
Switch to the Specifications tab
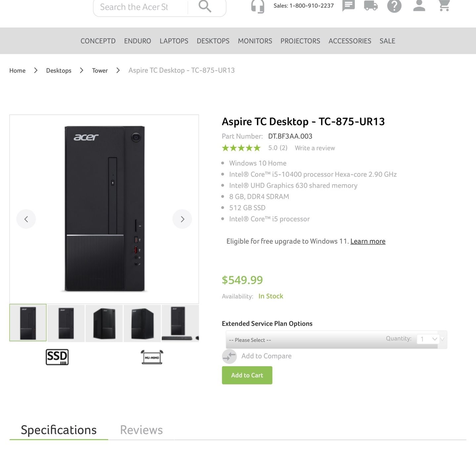tap(59, 430)
